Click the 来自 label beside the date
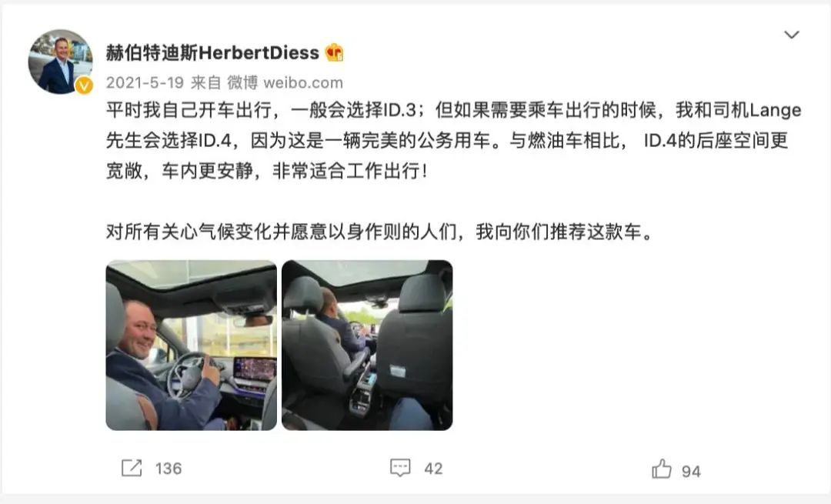Viewport: 831px width, 504px height. [x=205, y=82]
